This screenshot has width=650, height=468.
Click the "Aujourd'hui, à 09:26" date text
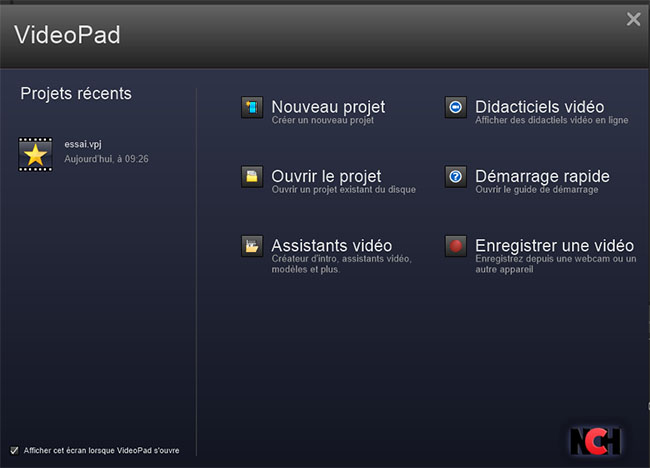click(x=106, y=159)
